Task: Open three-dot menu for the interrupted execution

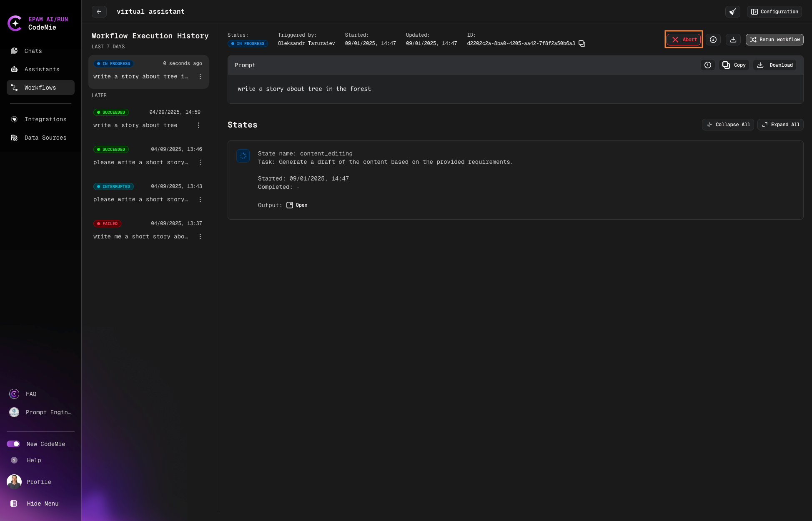Action: (200, 200)
